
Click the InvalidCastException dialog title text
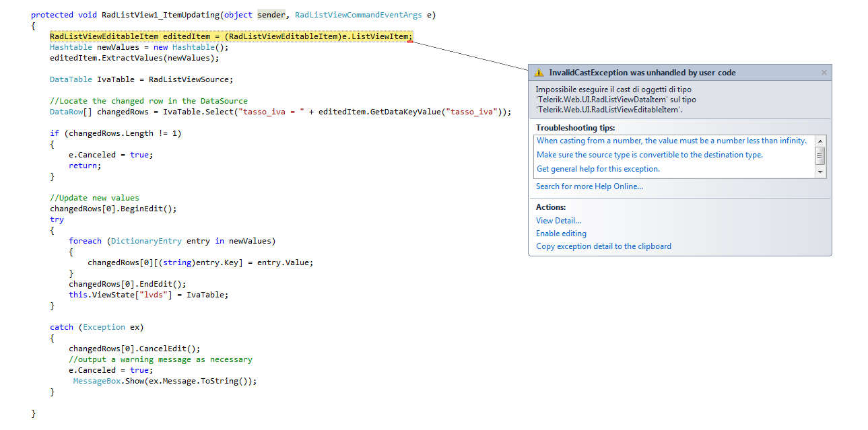[642, 73]
